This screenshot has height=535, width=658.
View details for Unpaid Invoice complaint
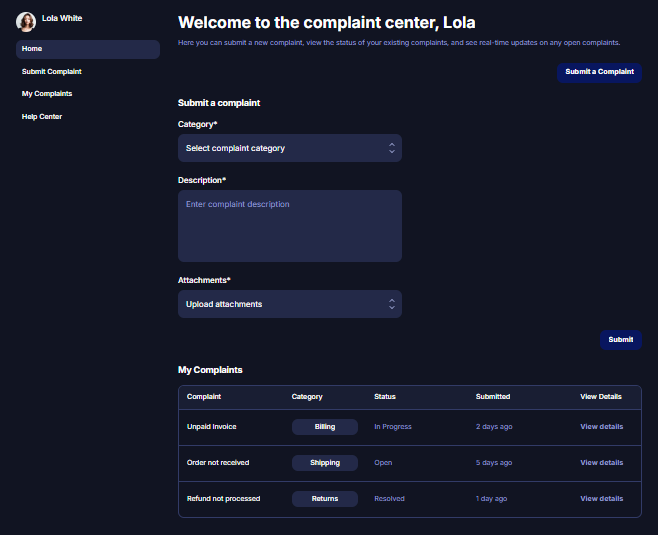coord(601,427)
